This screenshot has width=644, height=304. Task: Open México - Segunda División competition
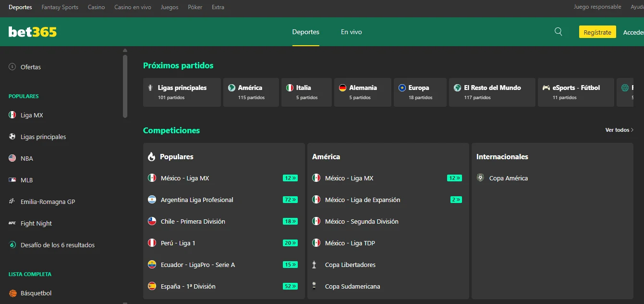362,221
